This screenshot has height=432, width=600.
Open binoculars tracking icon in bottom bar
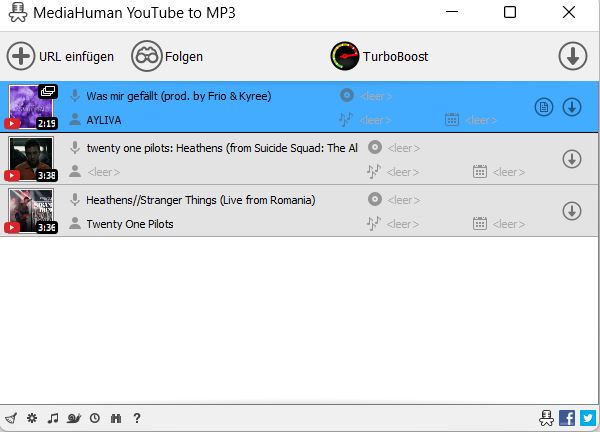(x=116, y=418)
